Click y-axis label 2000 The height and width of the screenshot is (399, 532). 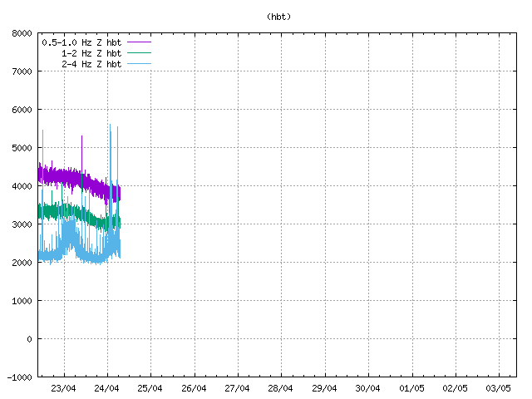[x=22, y=263]
